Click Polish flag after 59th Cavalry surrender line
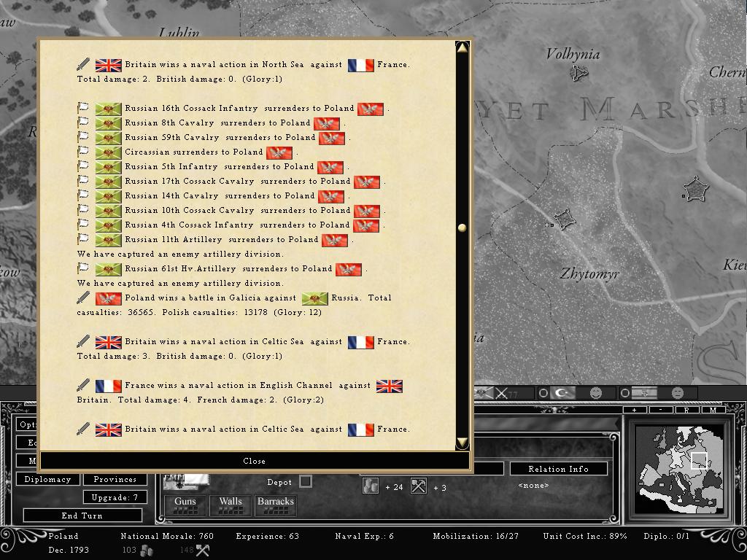747x560 pixels. [x=332, y=138]
